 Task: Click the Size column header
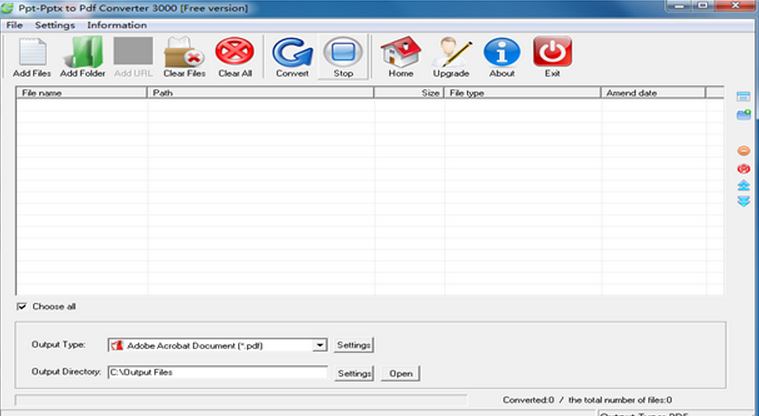pos(409,92)
